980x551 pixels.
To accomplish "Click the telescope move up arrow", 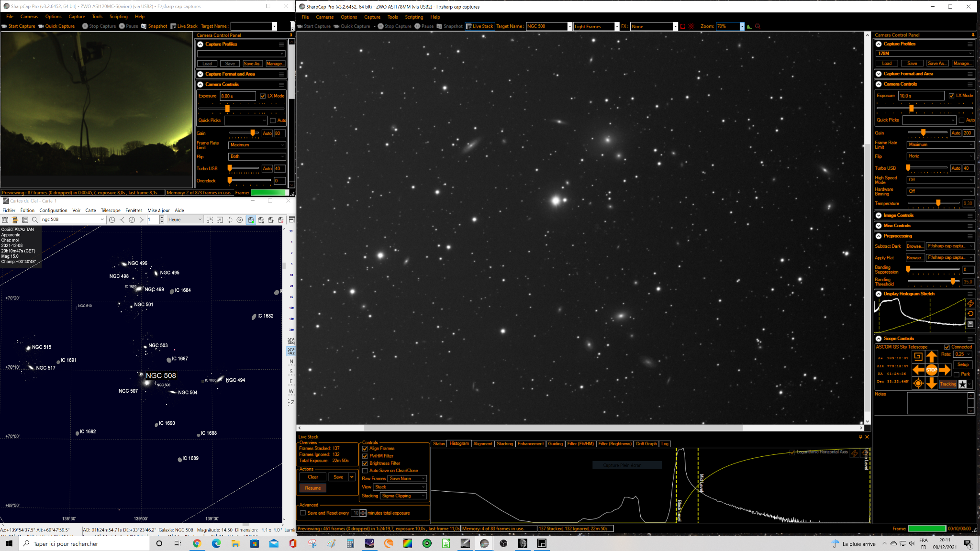I will pyautogui.click(x=931, y=356).
